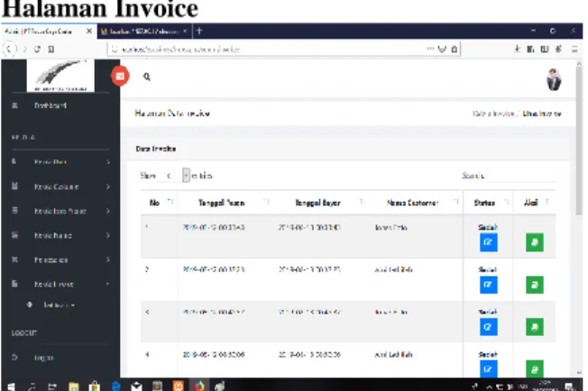The width and height of the screenshot is (588, 391).
Task: Open the Windows Start menu
Action: coord(11,386)
